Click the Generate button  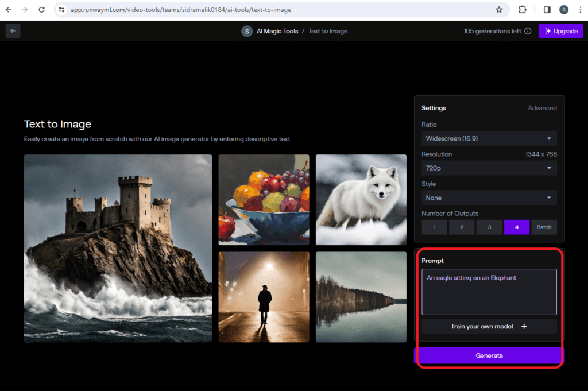[x=489, y=355]
